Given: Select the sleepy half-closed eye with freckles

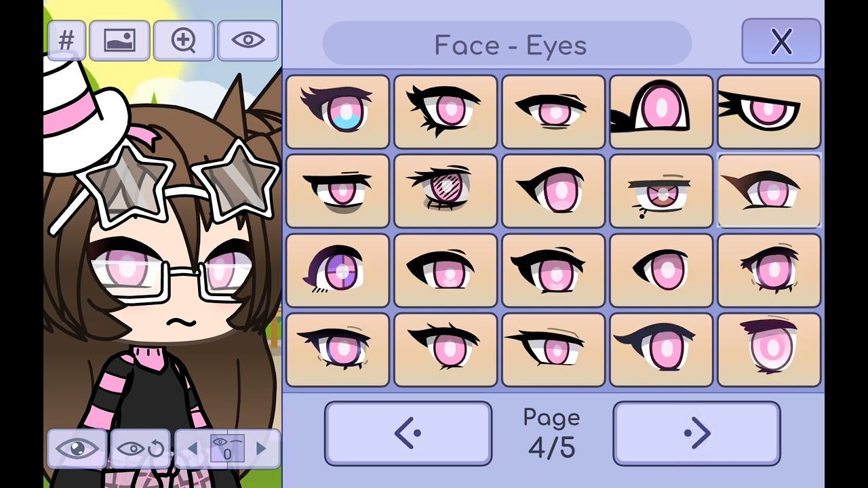Looking at the screenshot, I should (x=661, y=191).
